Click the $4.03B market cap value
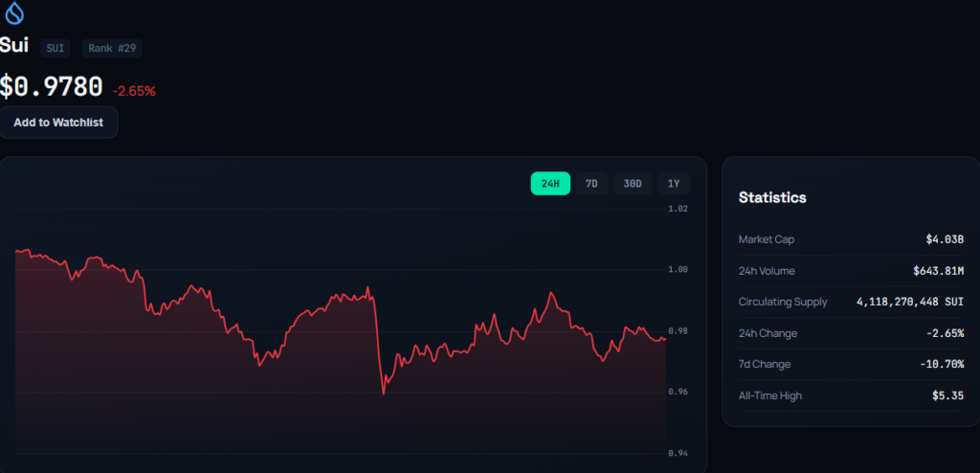 (945, 239)
